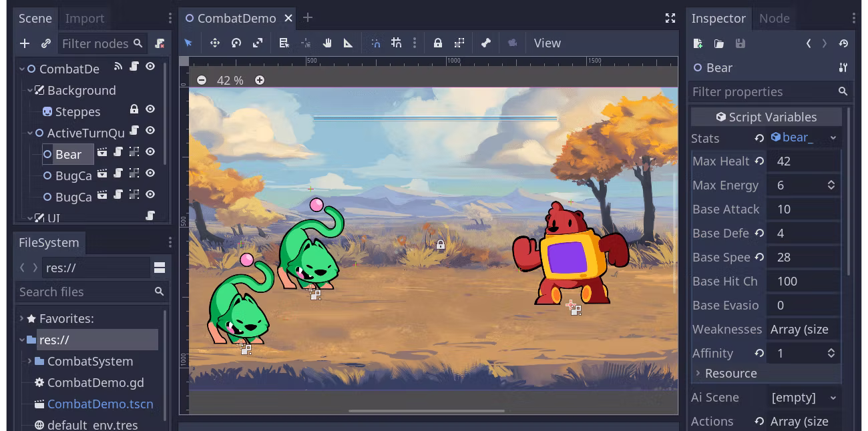Image resolution: width=868 pixels, height=431 pixels.
Task: Collapse the ActiveTurnQu node children
Action: [x=30, y=133]
